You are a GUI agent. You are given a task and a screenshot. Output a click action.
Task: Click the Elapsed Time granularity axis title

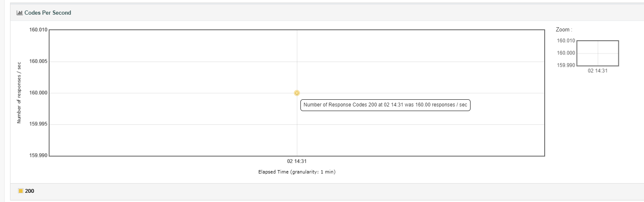click(x=297, y=172)
